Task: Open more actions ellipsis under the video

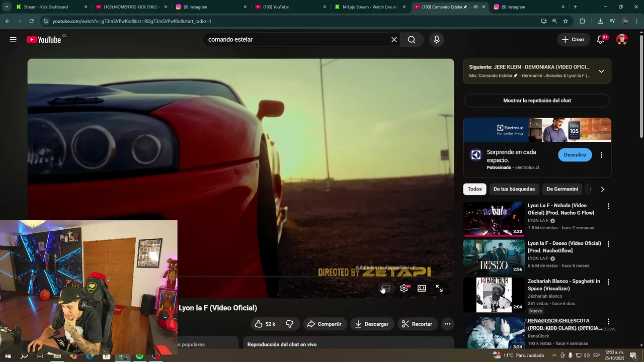Action: coord(447,324)
